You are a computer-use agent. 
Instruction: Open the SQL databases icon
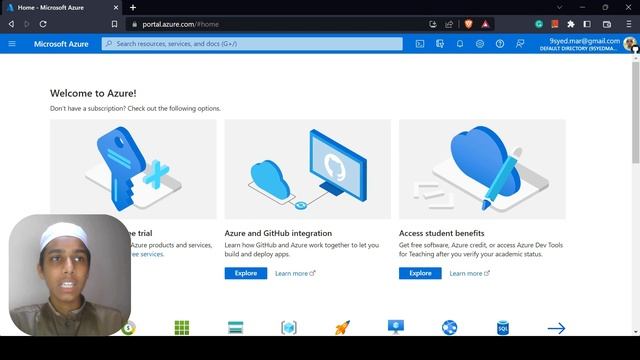(x=503, y=327)
